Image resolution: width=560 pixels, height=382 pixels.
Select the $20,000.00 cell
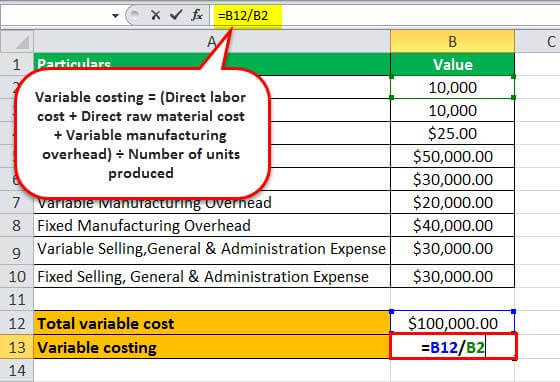point(452,202)
